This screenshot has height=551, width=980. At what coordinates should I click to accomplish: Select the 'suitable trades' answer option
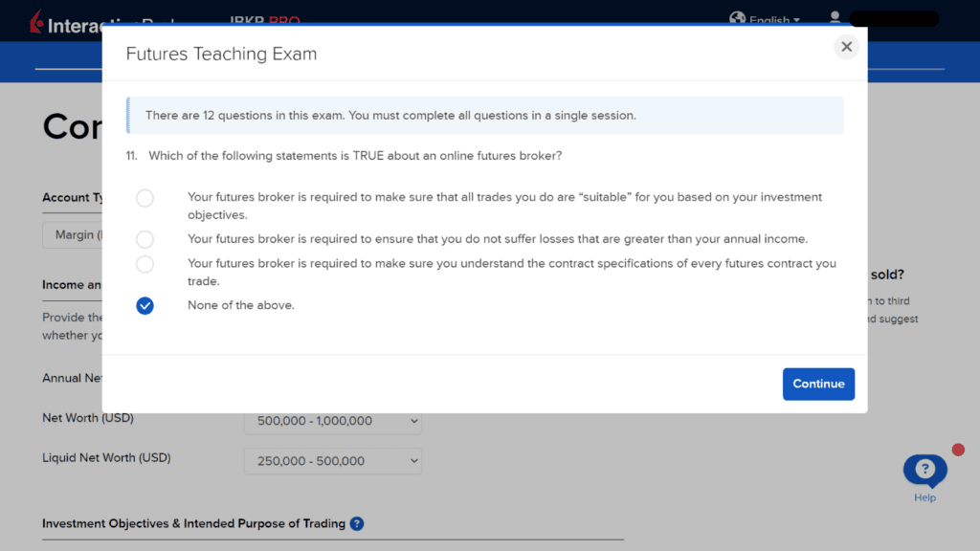click(x=145, y=198)
